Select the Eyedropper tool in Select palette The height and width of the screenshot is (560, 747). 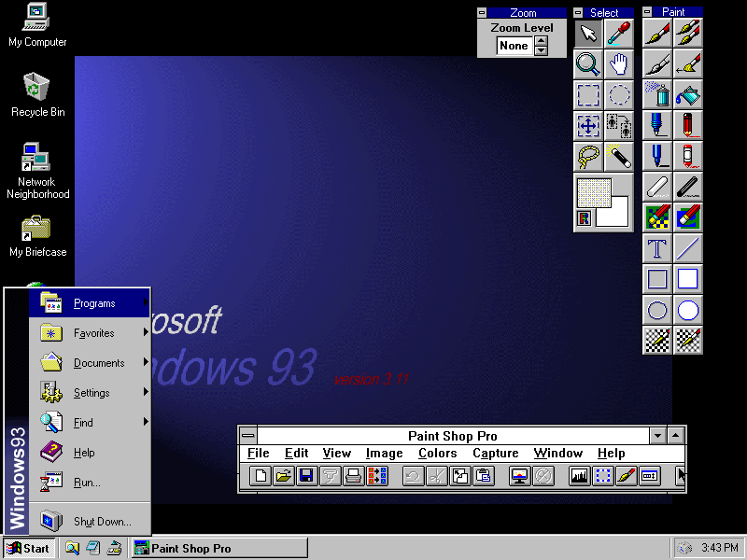coord(619,35)
